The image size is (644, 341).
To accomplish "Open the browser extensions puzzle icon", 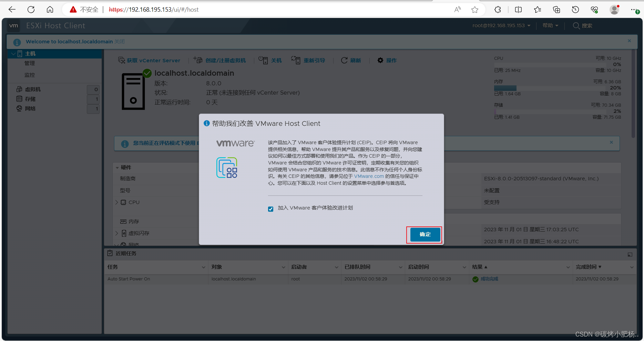I will (x=498, y=10).
